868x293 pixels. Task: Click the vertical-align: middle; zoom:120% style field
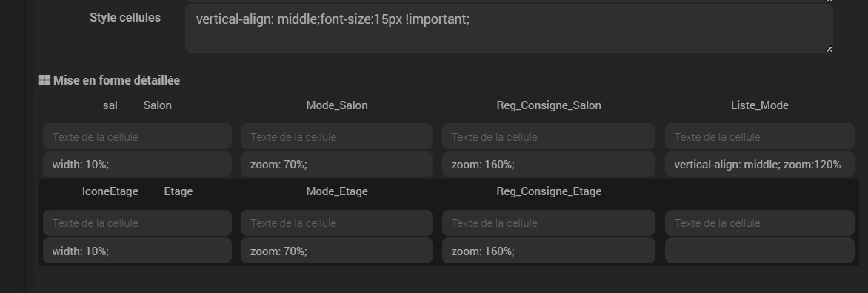(x=760, y=164)
